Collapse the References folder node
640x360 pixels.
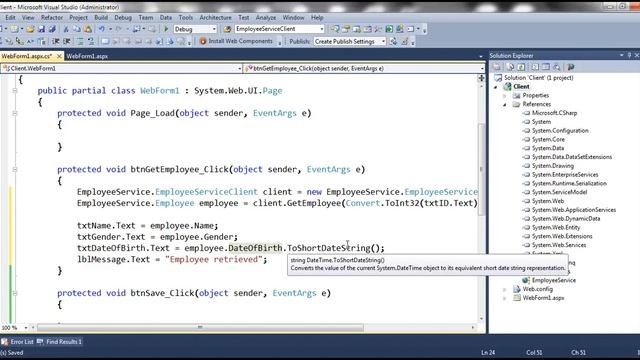pos(504,104)
